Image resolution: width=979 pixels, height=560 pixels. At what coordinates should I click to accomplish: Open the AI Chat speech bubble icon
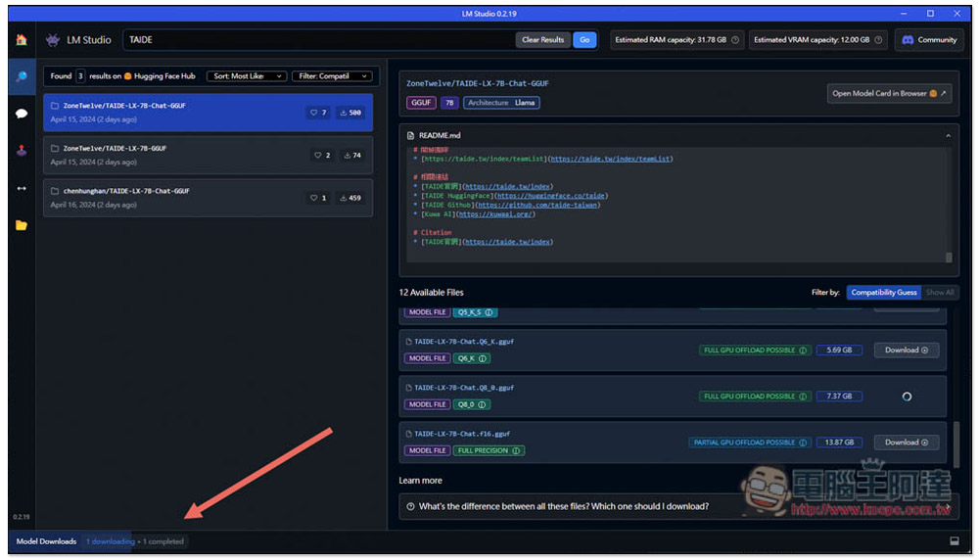(x=22, y=113)
